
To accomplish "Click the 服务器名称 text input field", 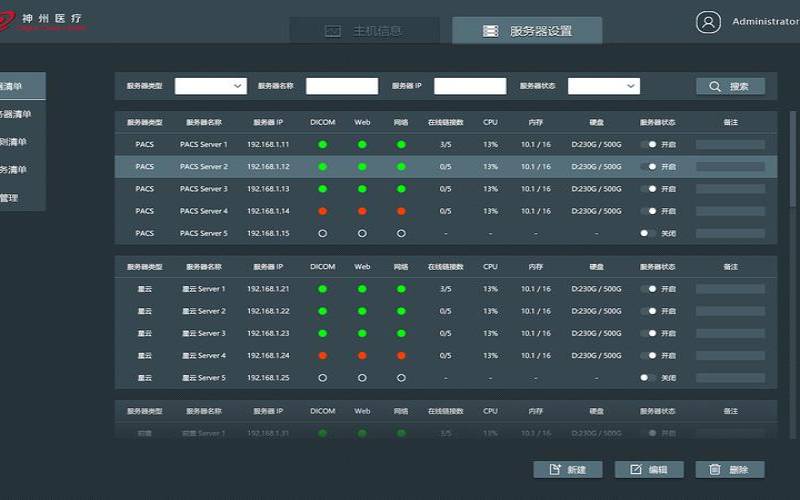I will point(342,86).
